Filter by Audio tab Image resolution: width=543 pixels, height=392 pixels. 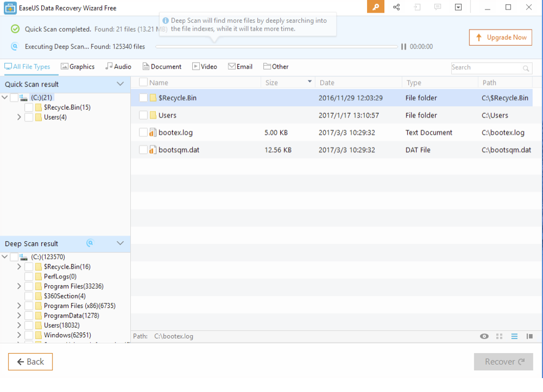tap(119, 67)
